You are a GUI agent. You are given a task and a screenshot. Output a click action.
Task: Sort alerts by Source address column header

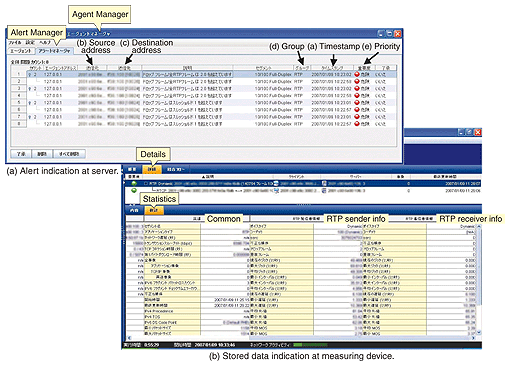coord(92,68)
